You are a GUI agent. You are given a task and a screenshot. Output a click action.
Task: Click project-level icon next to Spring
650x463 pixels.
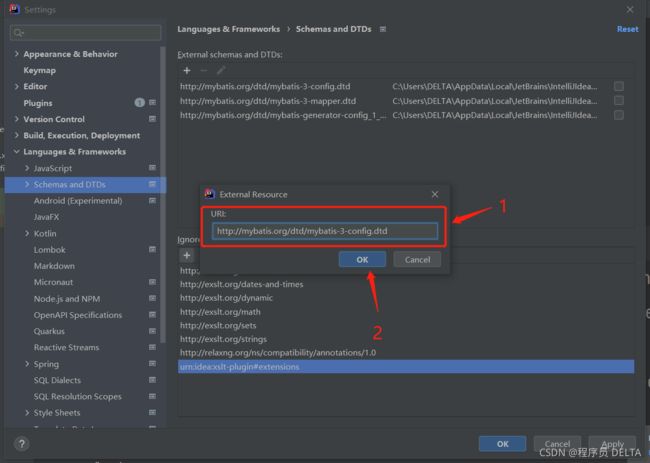pos(153,364)
